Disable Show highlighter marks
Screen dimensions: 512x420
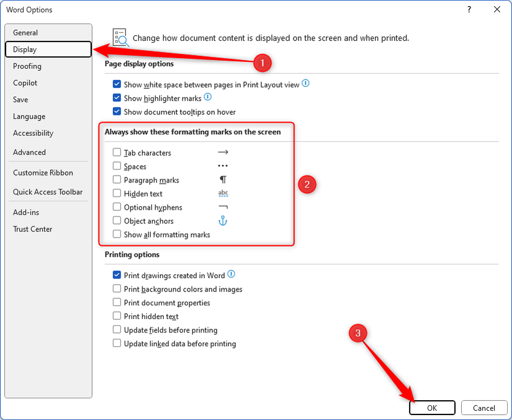pos(116,97)
